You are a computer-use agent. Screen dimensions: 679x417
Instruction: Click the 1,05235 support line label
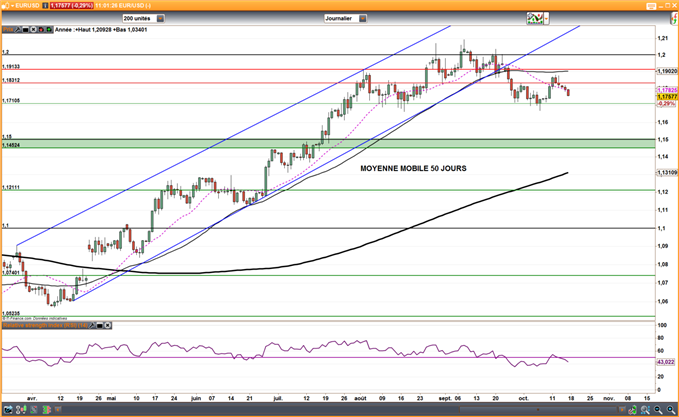click(x=11, y=313)
